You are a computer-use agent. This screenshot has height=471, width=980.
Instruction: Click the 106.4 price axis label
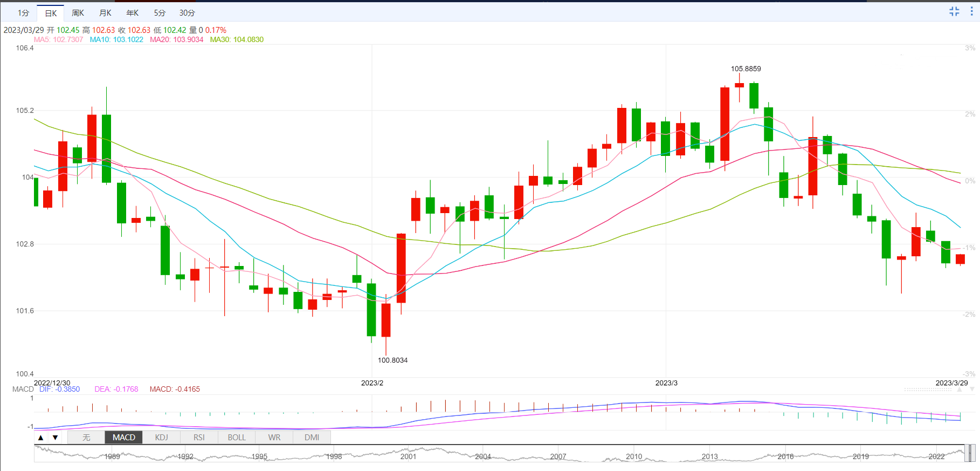[25, 48]
